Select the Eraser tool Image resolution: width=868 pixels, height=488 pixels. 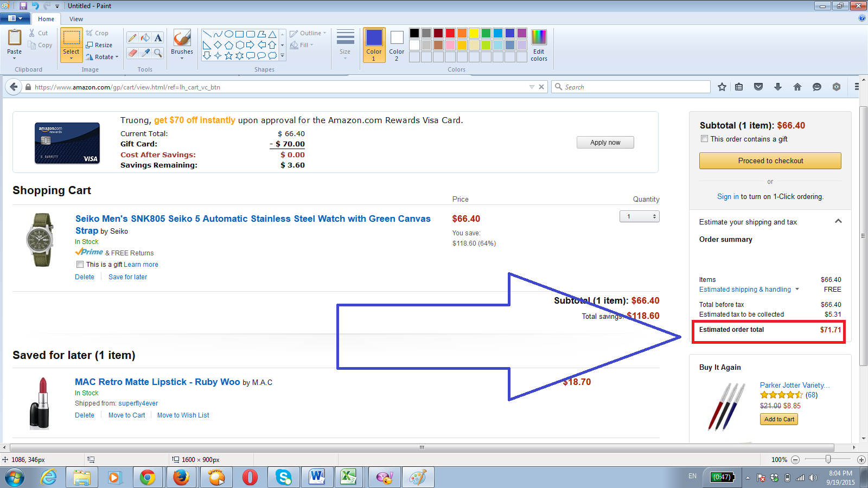pyautogui.click(x=132, y=53)
